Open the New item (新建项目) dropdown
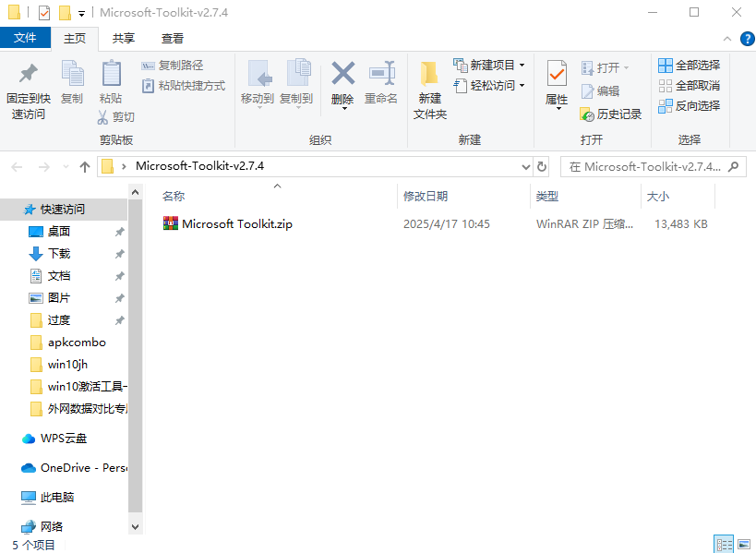The height and width of the screenshot is (553, 756). click(489, 66)
